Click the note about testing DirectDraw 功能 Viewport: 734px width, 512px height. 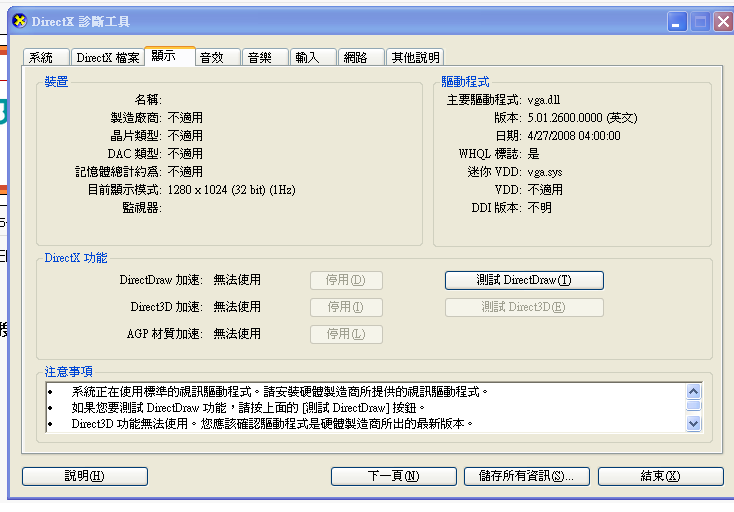[x=248, y=408]
